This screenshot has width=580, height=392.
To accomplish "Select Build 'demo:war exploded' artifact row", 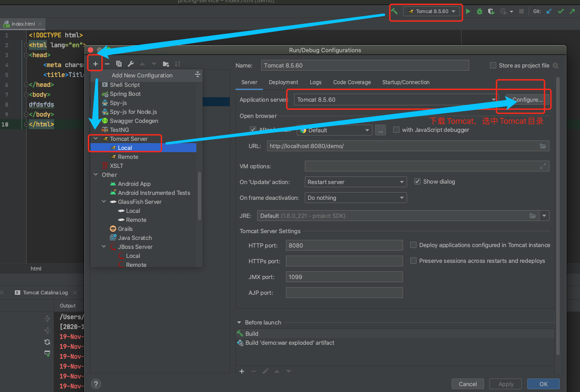I will 395,342.
